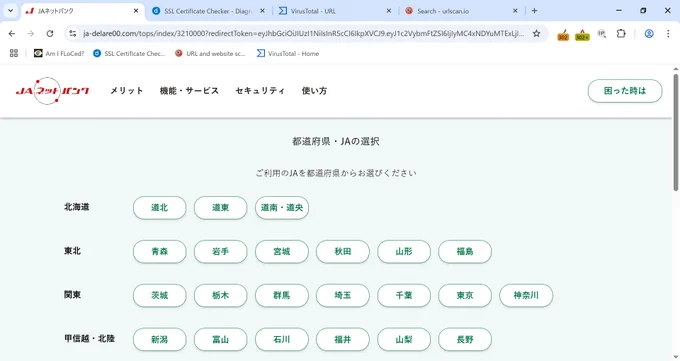
Task: Pick 東京 prefecture button
Action: [x=465, y=295]
